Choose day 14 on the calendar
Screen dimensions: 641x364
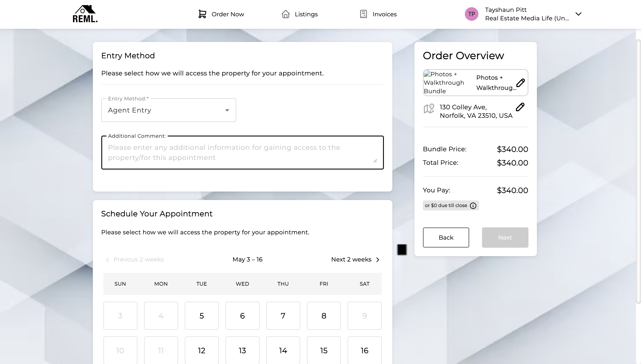coord(283,350)
